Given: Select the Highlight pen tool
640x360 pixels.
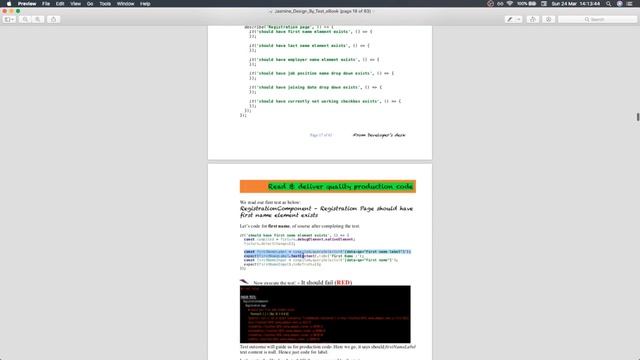Looking at the screenshot, I should coord(510,19).
